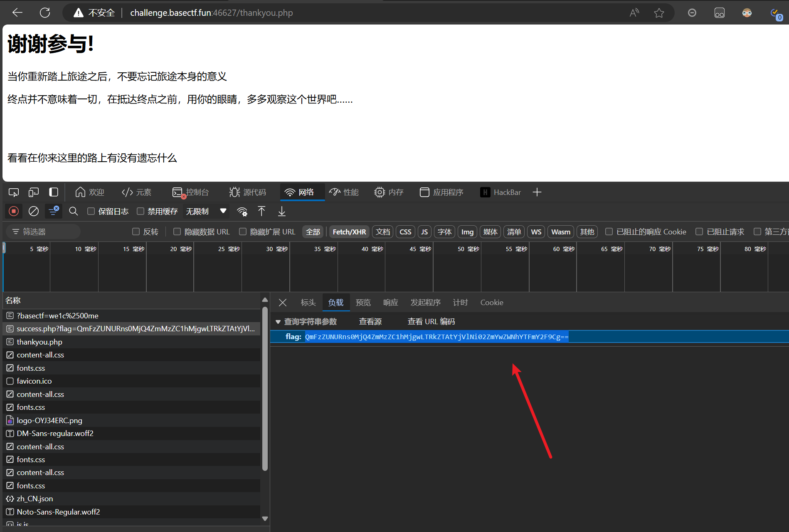Open the 元素 panel tab

click(137, 192)
